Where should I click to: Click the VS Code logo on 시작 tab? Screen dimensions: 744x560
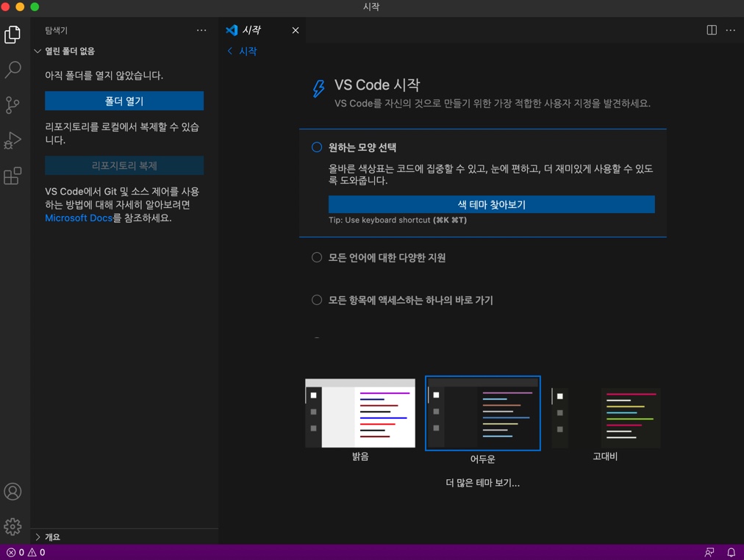pyautogui.click(x=232, y=30)
